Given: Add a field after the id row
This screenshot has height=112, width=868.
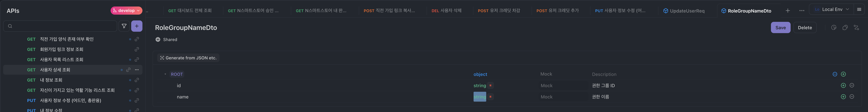Looking at the screenshot, I should point(843,86).
